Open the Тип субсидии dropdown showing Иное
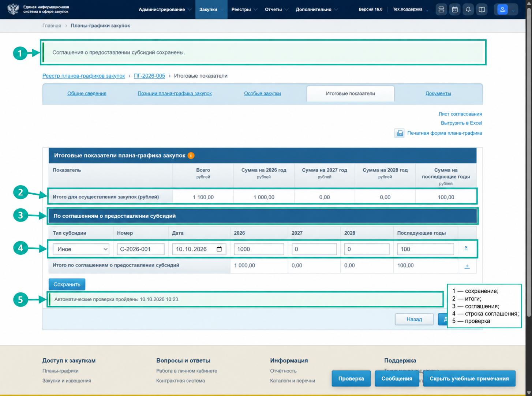The width and height of the screenshot is (532, 396). (x=81, y=249)
